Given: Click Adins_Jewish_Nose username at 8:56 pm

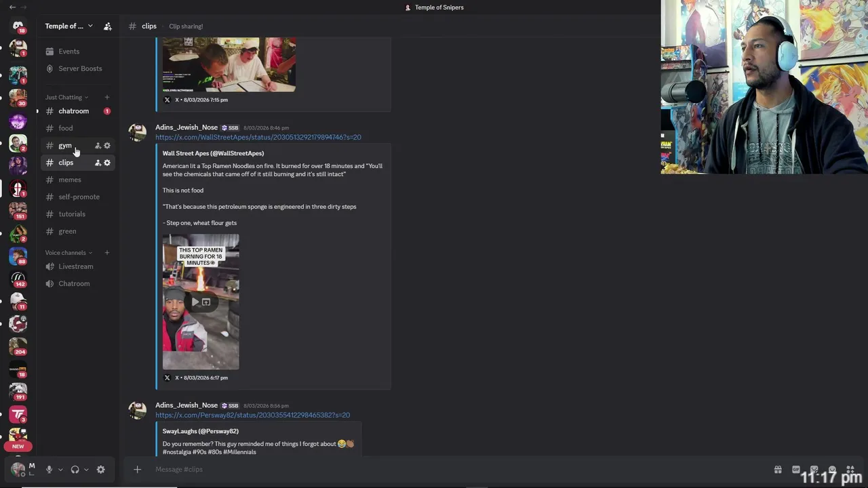Looking at the screenshot, I should (186, 405).
